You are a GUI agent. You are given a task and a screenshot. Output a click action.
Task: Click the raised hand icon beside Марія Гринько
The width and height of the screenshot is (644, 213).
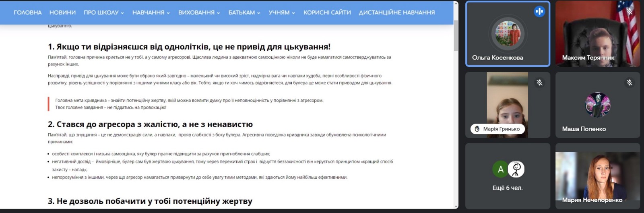(477, 129)
